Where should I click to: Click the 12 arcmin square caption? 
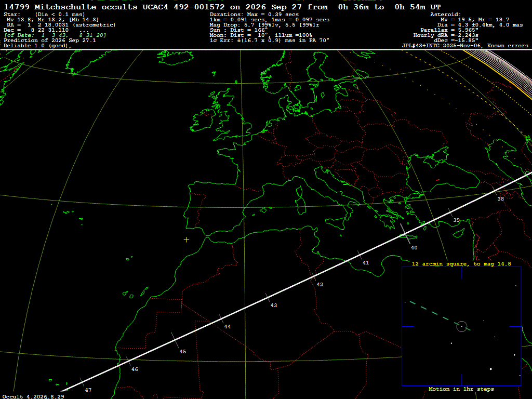[x=461, y=263]
